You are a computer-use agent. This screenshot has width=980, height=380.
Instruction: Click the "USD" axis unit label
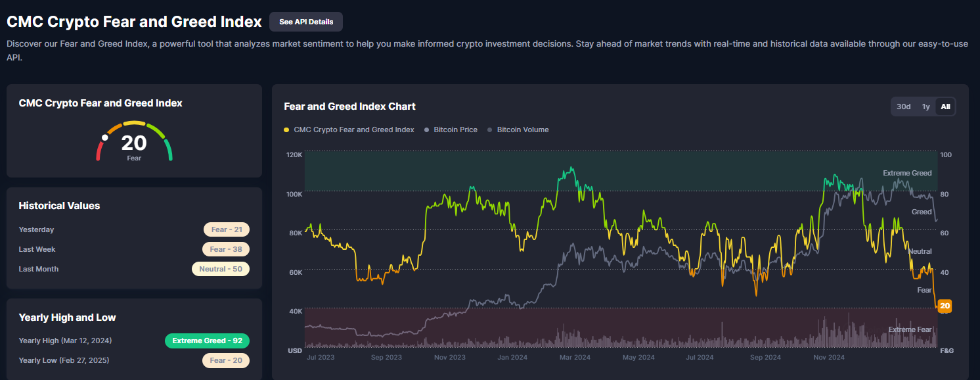pyautogui.click(x=295, y=350)
